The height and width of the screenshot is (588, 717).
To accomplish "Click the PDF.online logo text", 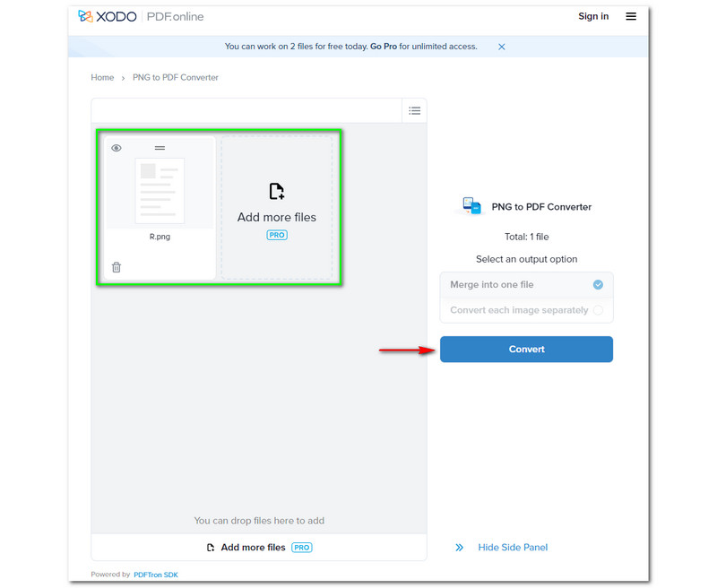I will [x=175, y=16].
